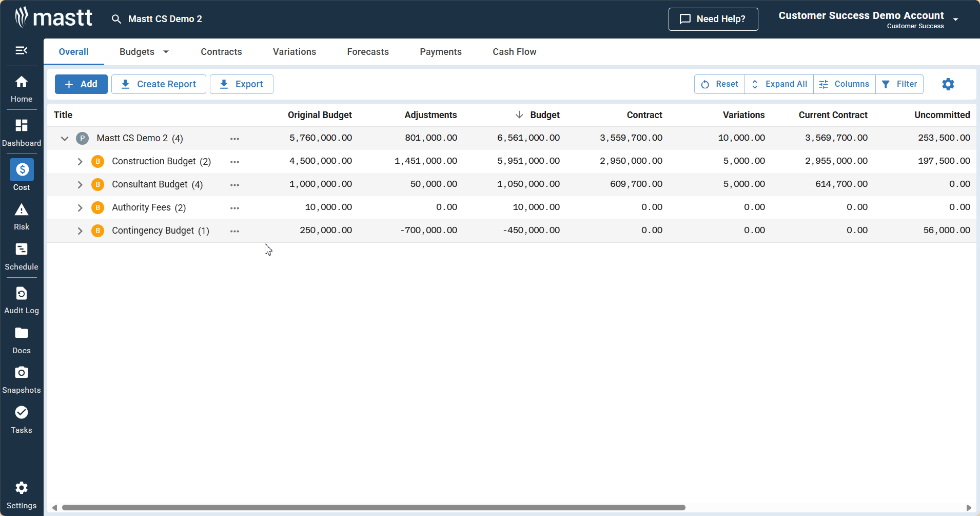Open the Risk module
This screenshot has width=980, height=516.
pyautogui.click(x=22, y=217)
